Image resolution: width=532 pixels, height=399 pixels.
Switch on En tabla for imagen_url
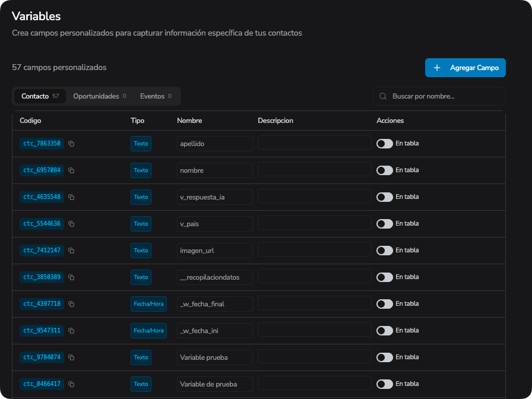point(384,251)
